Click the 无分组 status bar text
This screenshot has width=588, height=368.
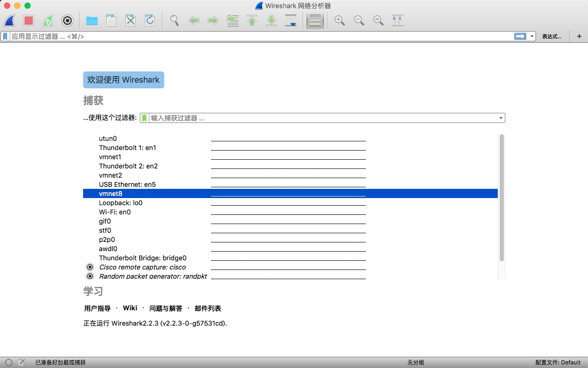(x=416, y=362)
